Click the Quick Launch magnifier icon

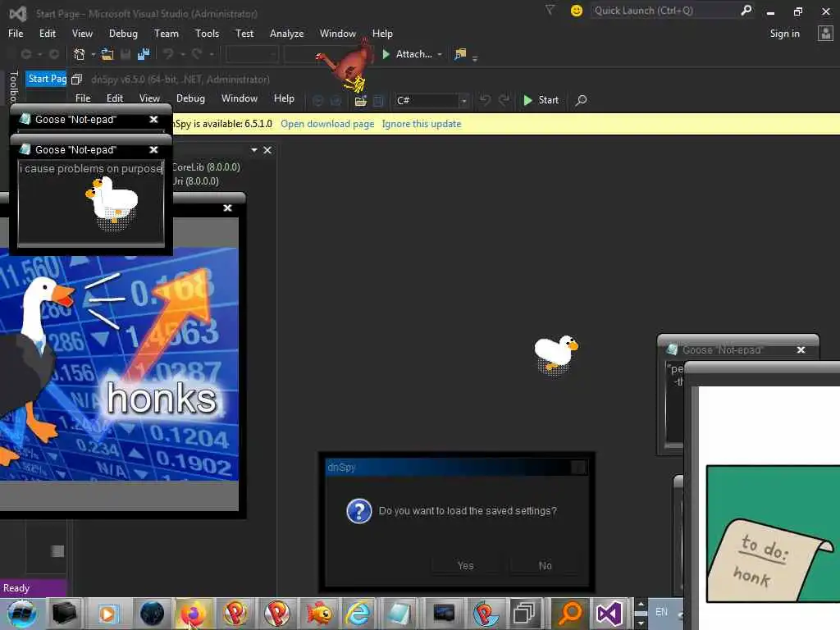(x=746, y=10)
